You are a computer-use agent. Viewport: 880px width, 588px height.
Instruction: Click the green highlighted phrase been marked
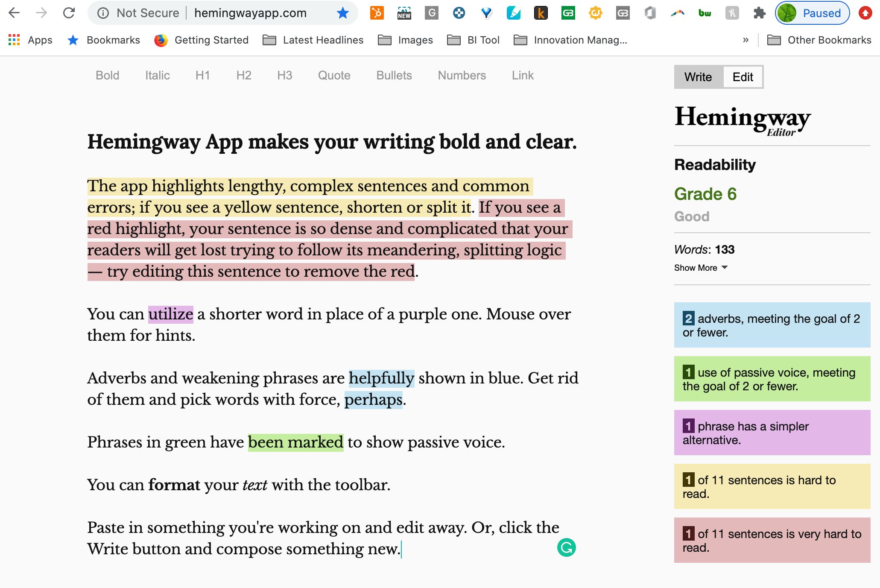pyautogui.click(x=295, y=442)
